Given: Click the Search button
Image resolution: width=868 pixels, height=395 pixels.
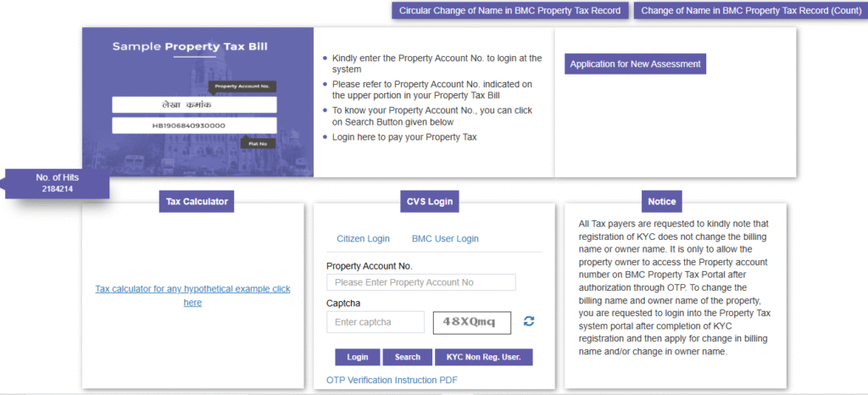Looking at the screenshot, I should [x=408, y=357].
